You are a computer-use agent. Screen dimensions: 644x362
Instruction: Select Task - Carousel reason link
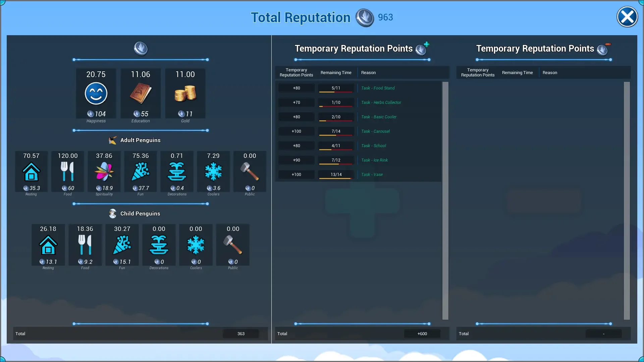[x=375, y=131]
